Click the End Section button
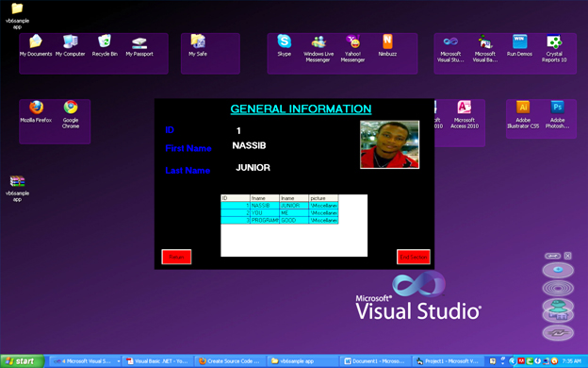This screenshot has height=368, width=588. click(x=414, y=257)
